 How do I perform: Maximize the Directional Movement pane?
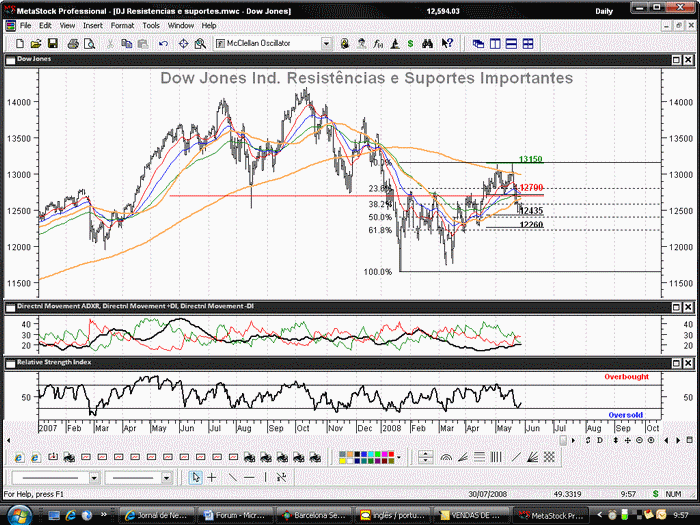click(x=676, y=307)
